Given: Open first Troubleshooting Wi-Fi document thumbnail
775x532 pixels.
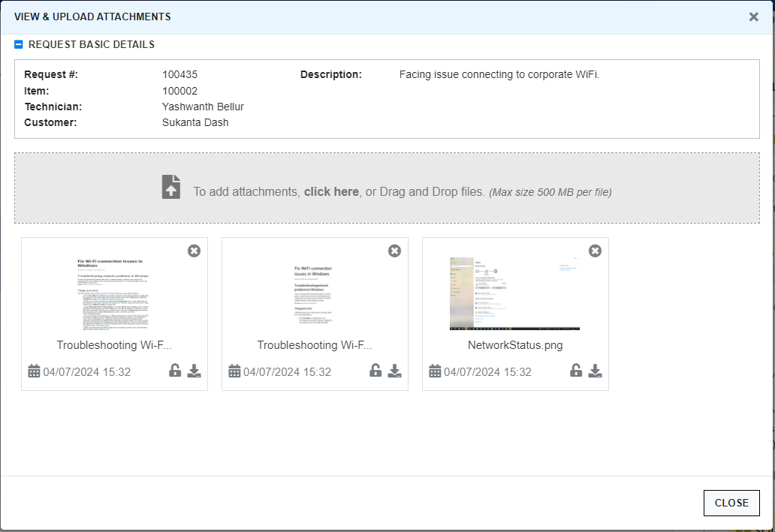Looking at the screenshot, I should 114,293.
